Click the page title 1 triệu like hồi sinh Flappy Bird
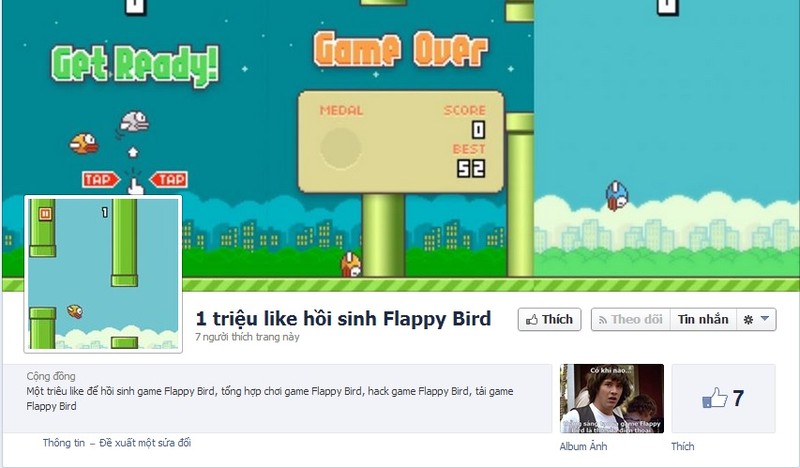Screen dimensions: 800x468 pyautogui.click(x=343, y=318)
